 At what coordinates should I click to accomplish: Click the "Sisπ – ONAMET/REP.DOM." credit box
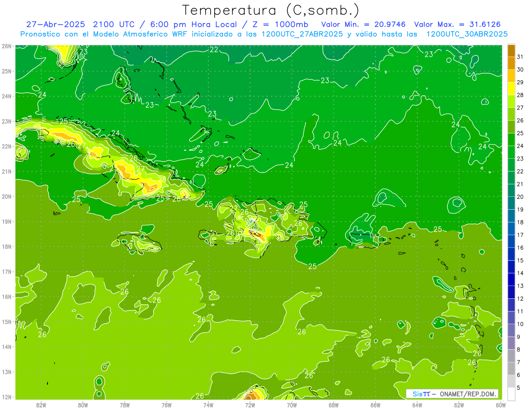click(x=452, y=394)
